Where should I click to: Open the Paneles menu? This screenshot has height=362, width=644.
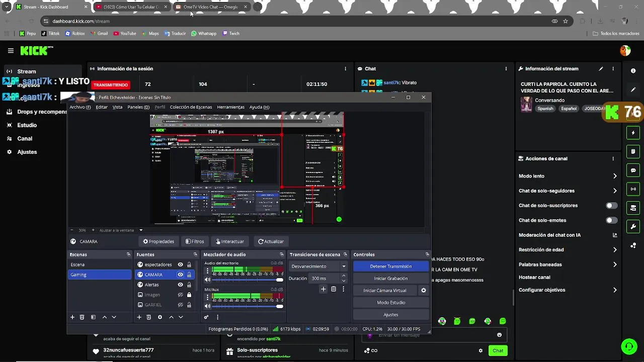tap(138, 107)
